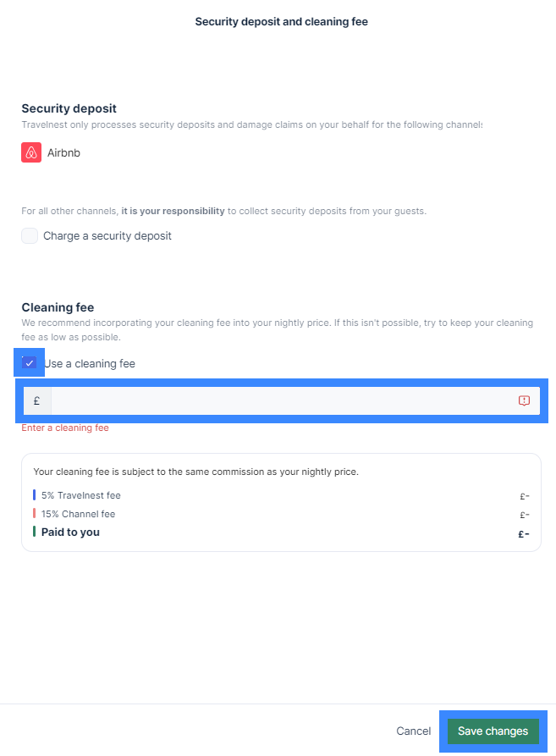Click the "15% Channel fee" row label
Viewport: 556px width, 756px height.
tap(79, 514)
